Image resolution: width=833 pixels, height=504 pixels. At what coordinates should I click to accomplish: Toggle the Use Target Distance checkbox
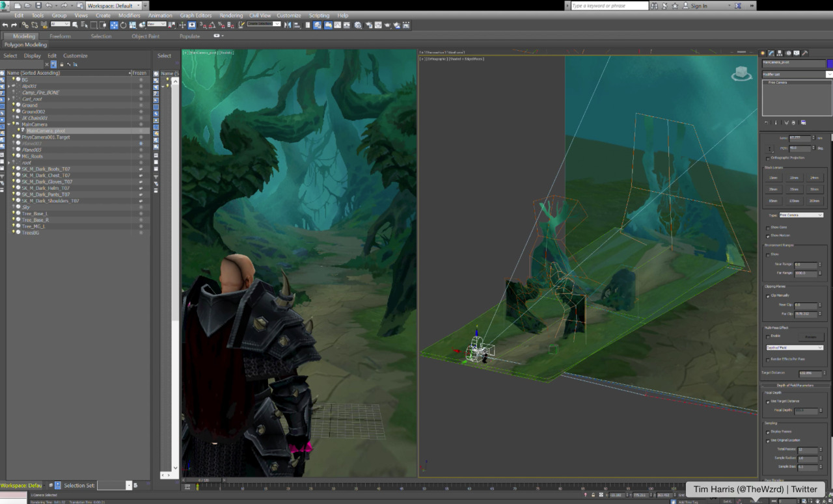(x=768, y=402)
